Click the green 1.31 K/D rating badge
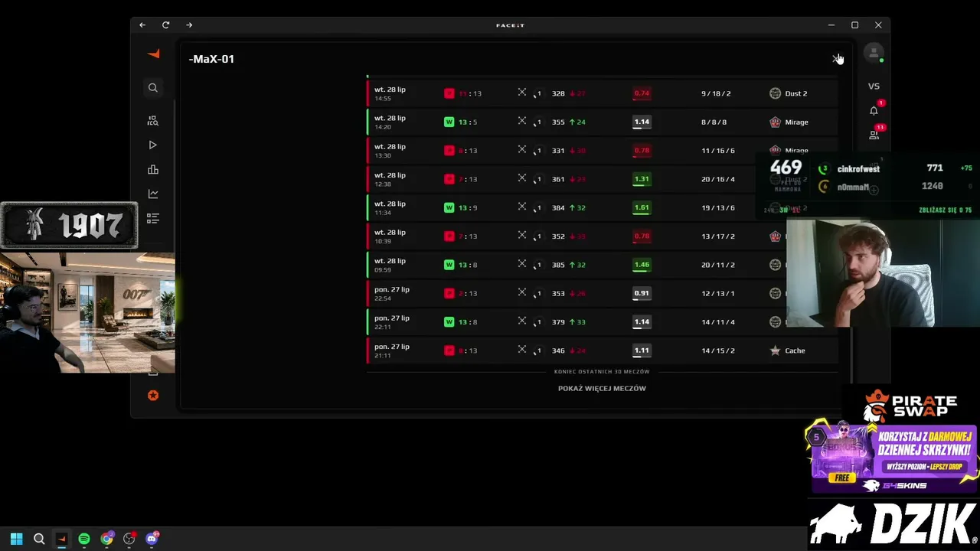This screenshot has width=980, height=551. (x=642, y=179)
